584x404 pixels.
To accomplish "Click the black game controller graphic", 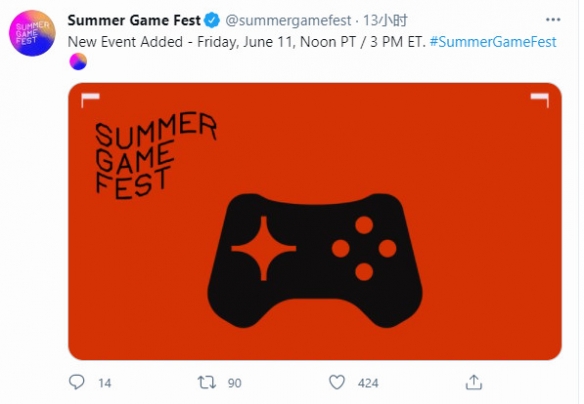I will click(x=315, y=260).
